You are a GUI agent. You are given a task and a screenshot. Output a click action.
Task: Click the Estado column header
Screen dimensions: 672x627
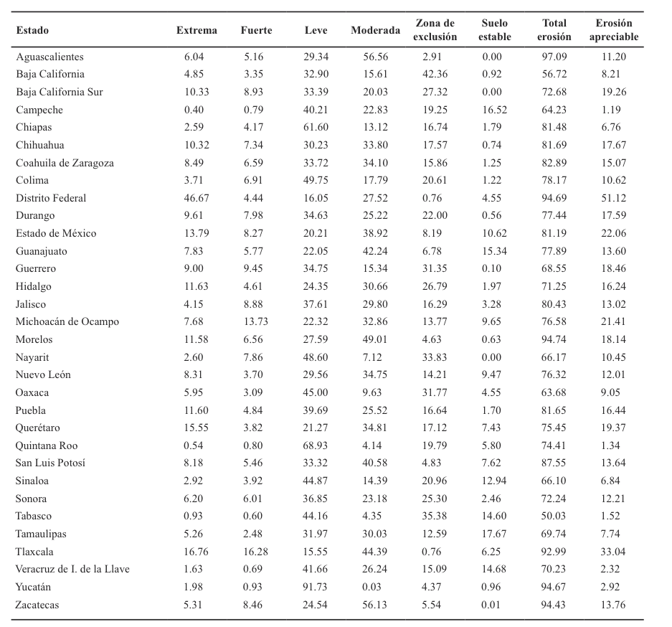(x=32, y=31)
